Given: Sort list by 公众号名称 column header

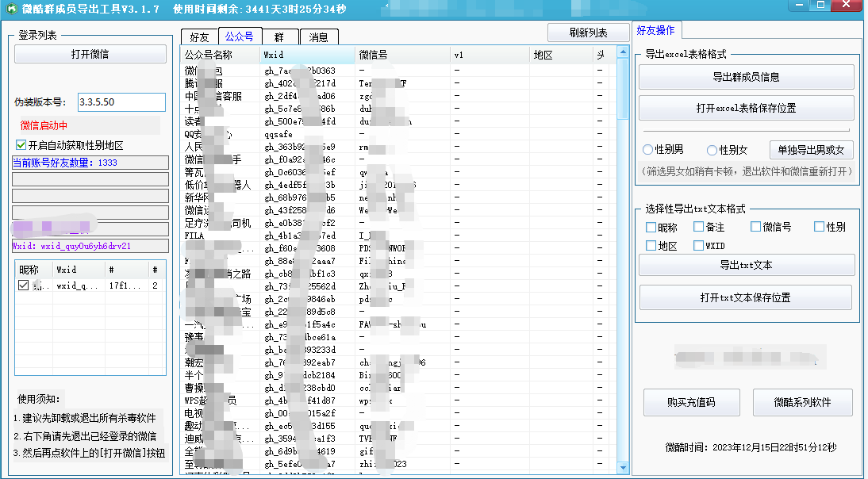Looking at the screenshot, I should click(x=219, y=55).
